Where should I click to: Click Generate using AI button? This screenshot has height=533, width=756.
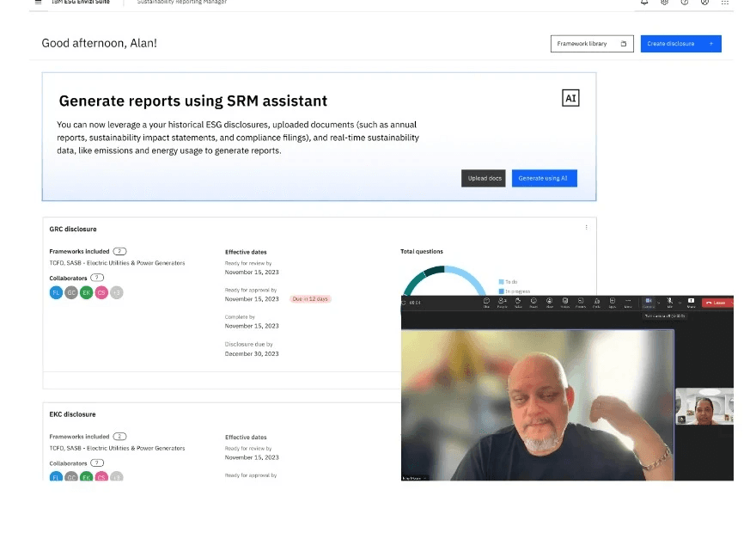(545, 178)
